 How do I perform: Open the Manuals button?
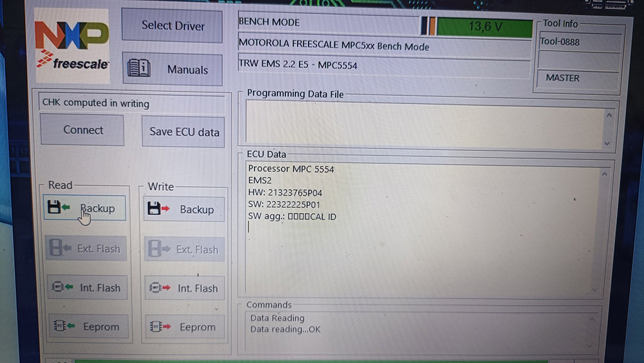click(173, 69)
